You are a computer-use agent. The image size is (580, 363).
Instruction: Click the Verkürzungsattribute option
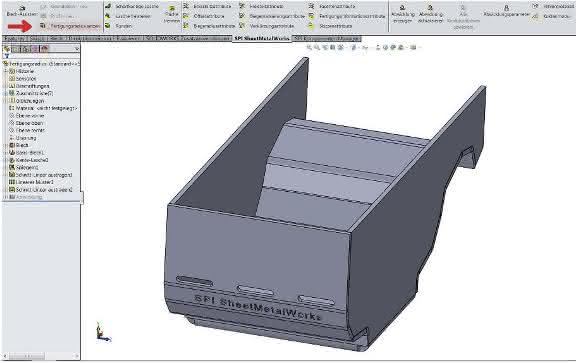[267, 26]
